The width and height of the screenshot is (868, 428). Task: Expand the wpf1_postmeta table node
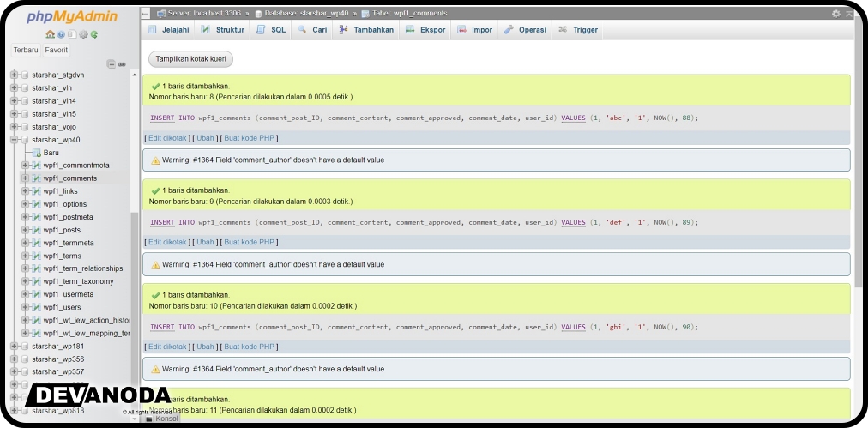click(x=25, y=217)
